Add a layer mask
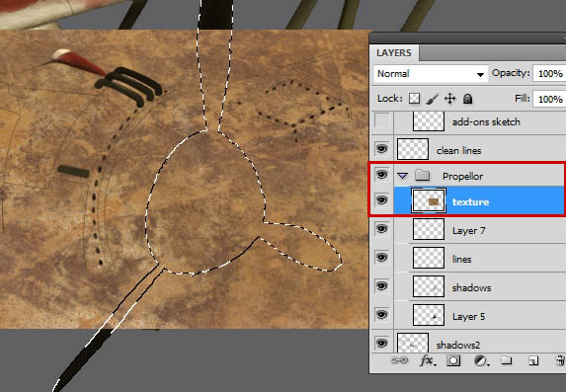Screen dimensions: 566x392 [453, 360]
